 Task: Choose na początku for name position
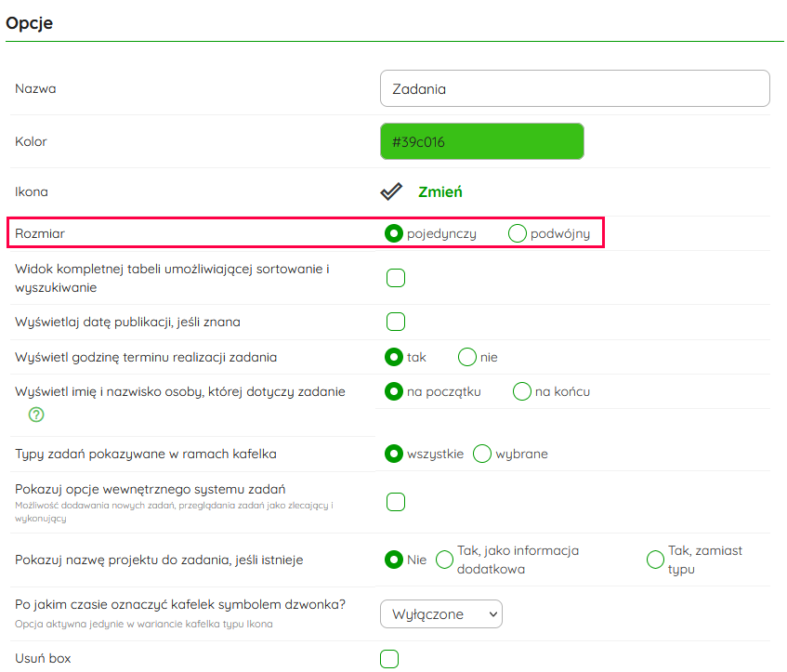coord(394,391)
